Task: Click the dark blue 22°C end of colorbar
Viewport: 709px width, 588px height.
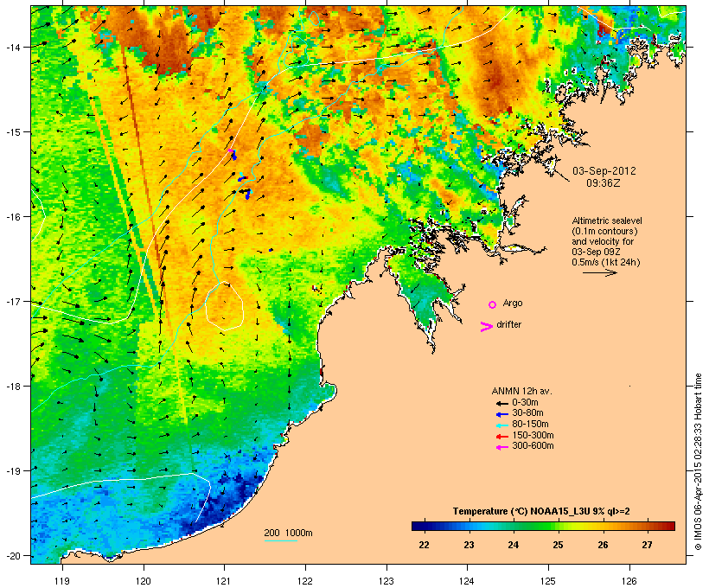Action: click(418, 526)
